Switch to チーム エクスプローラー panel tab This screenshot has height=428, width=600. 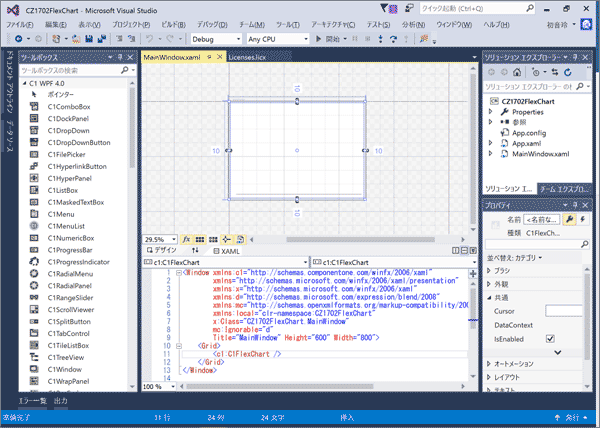point(564,189)
